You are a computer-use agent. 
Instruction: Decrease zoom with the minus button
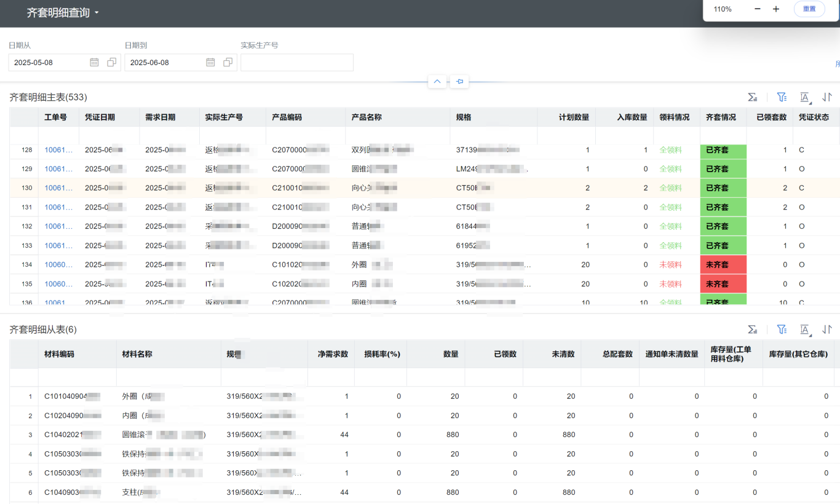coord(758,9)
